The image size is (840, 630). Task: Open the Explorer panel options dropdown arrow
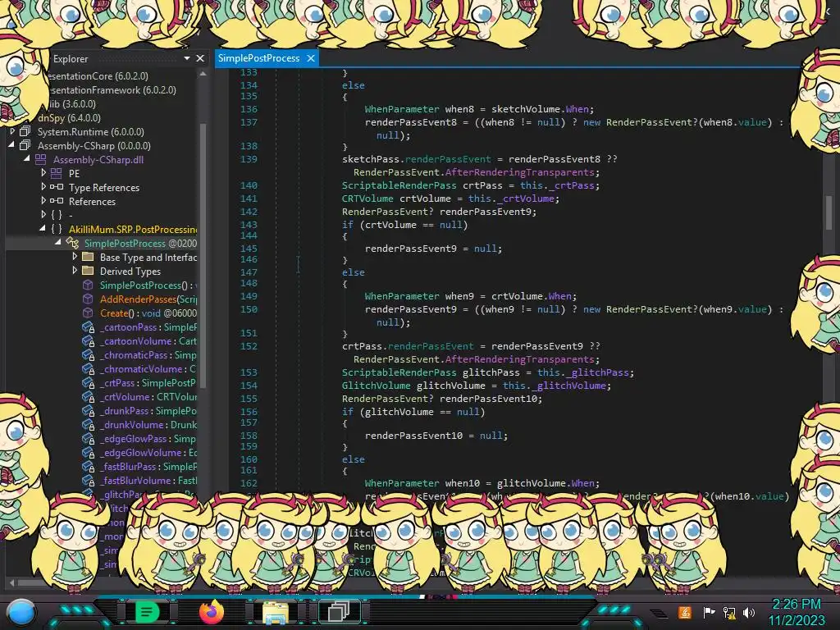[x=187, y=58]
